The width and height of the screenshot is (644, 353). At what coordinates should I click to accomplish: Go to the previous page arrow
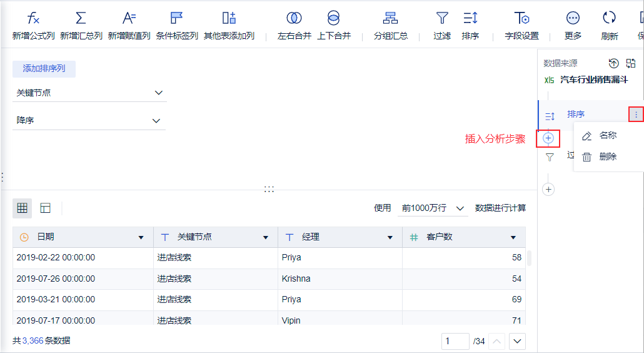coord(497,341)
